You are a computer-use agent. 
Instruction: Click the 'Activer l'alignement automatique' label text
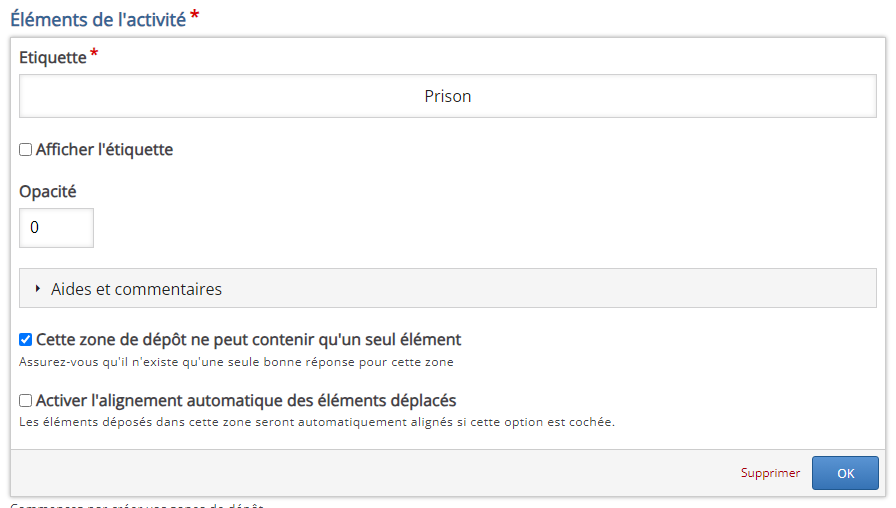[x=246, y=401]
